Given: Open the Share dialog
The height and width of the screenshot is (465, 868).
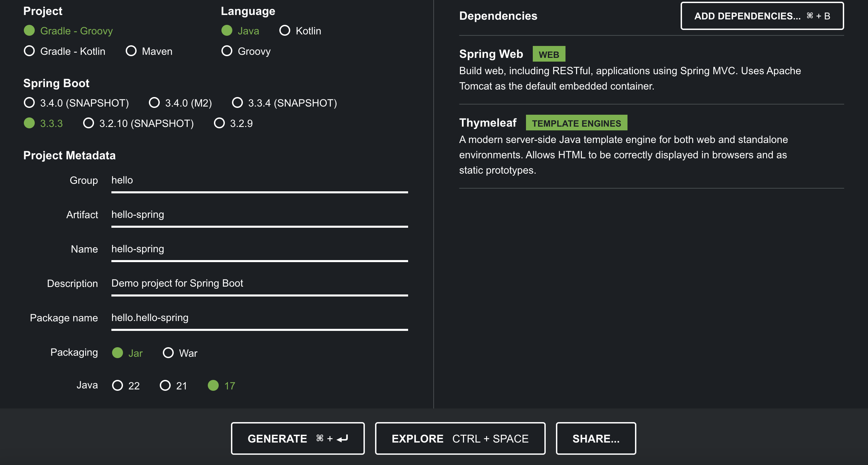Looking at the screenshot, I should [595, 438].
